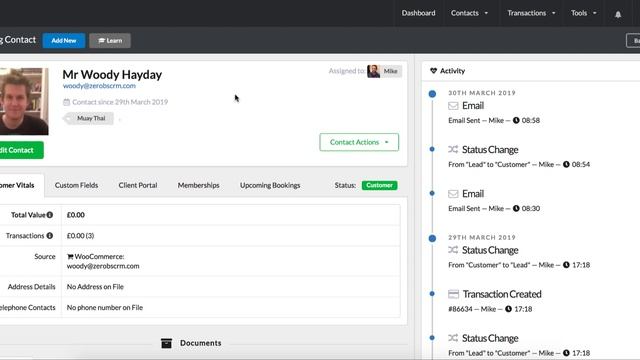
Task: Click shuffle icon of 29th March Customer-to-Lead change
Action: 453,250
